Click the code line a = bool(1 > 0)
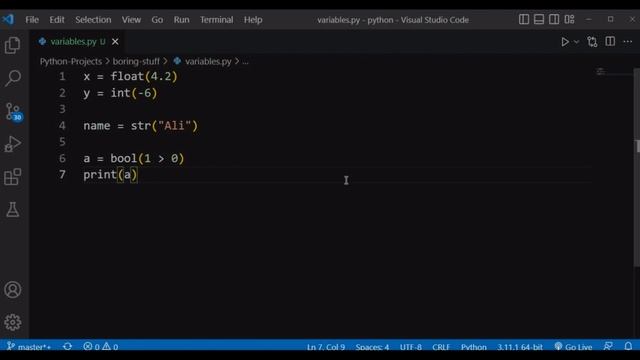Viewport: 640px width, 360px height. [x=134, y=158]
